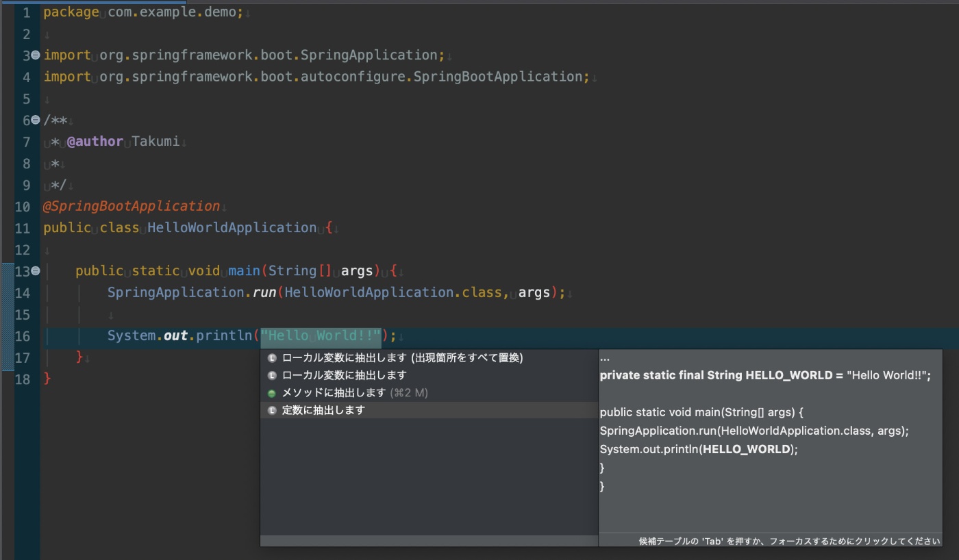Click the selected "Hello World!!" string in editor
Screen dimensions: 959x560
(321, 336)
